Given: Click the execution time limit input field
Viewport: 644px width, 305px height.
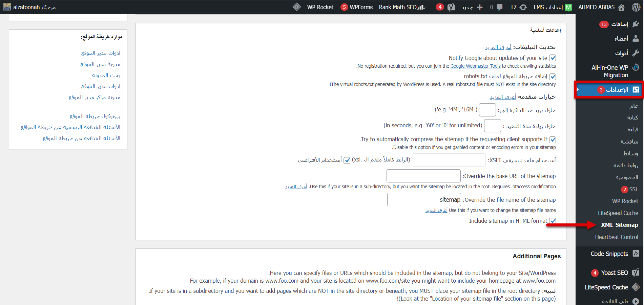Looking at the screenshot, I should pyautogui.click(x=493, y=126).
